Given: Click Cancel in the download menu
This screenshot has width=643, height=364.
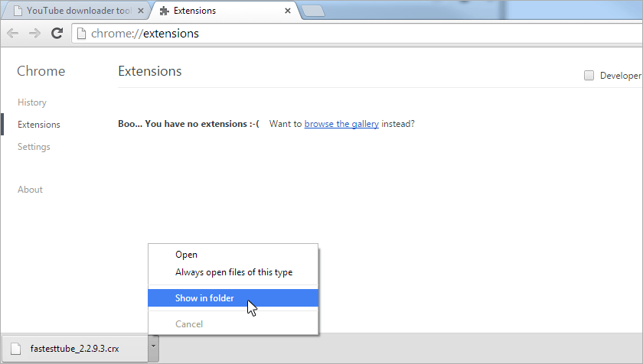Looking at the screenshot, I should coord(189,324).
